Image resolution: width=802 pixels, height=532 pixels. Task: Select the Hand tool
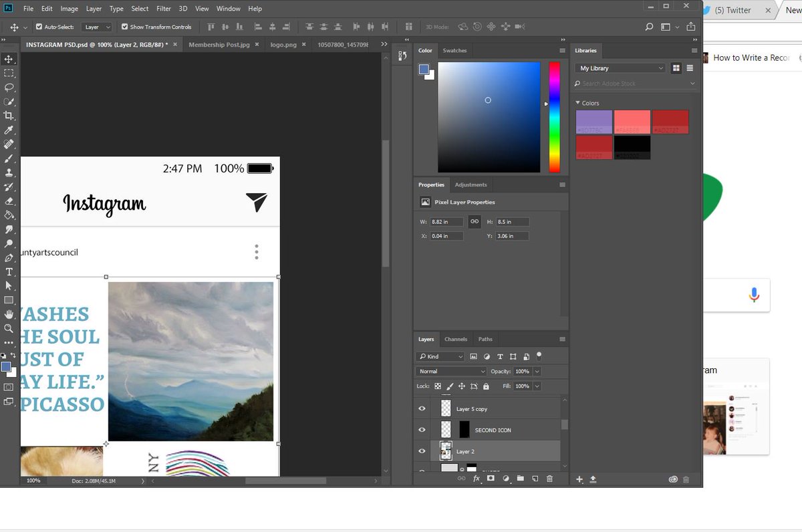pos(9,314)
